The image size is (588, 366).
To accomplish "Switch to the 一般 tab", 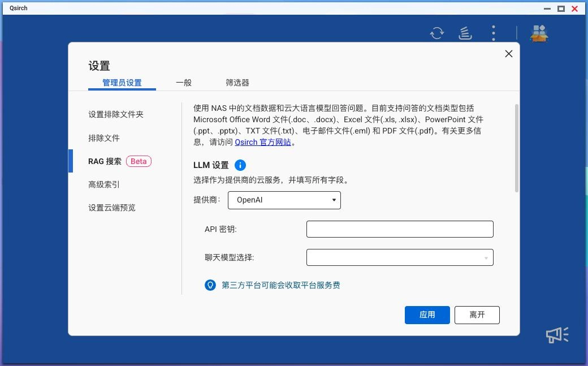I will click(184, 83).
